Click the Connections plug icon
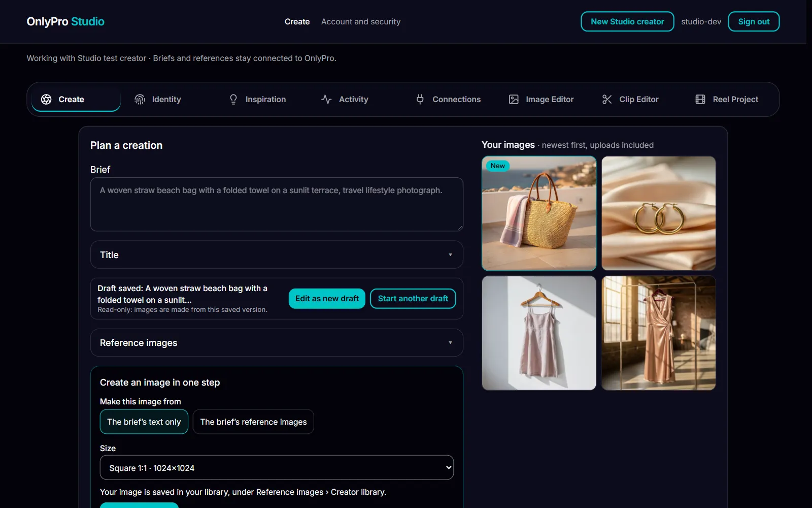 (x=420, y=100)
